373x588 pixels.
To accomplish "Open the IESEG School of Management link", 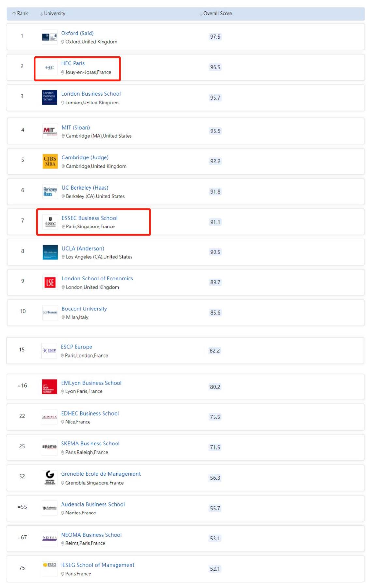I will pyautogui.click(x=98, y=565).
